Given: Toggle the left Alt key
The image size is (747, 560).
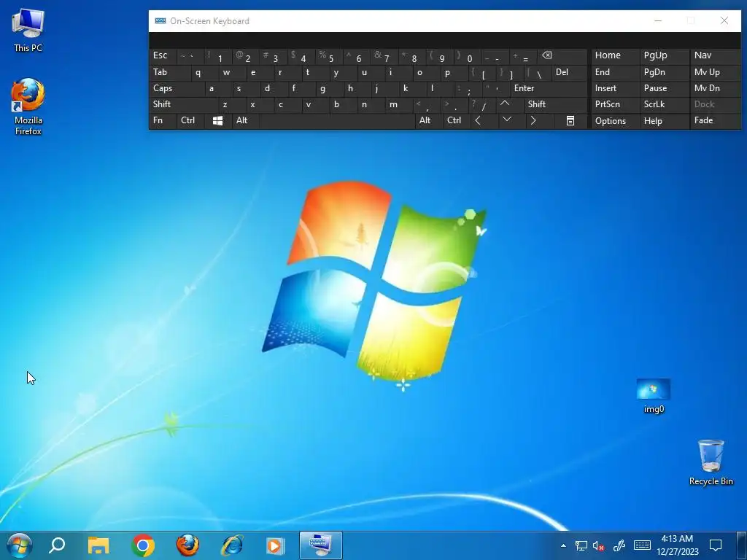Looking at the screenshot, I should 245,120.
